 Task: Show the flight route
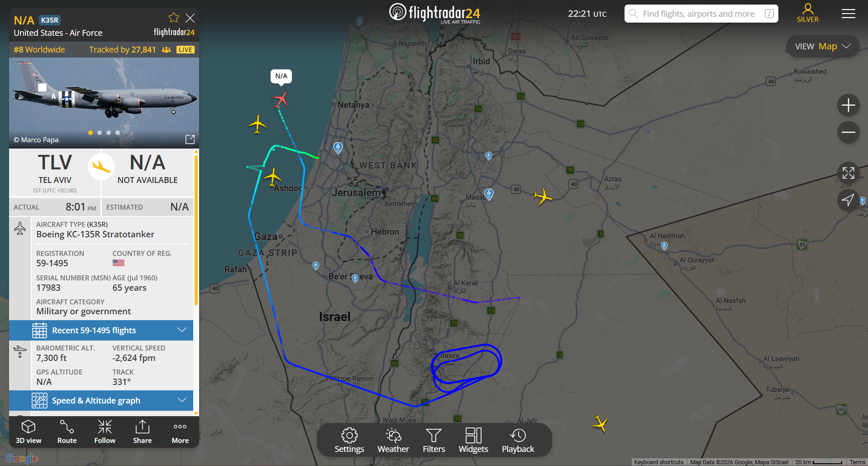pos(67,432)
